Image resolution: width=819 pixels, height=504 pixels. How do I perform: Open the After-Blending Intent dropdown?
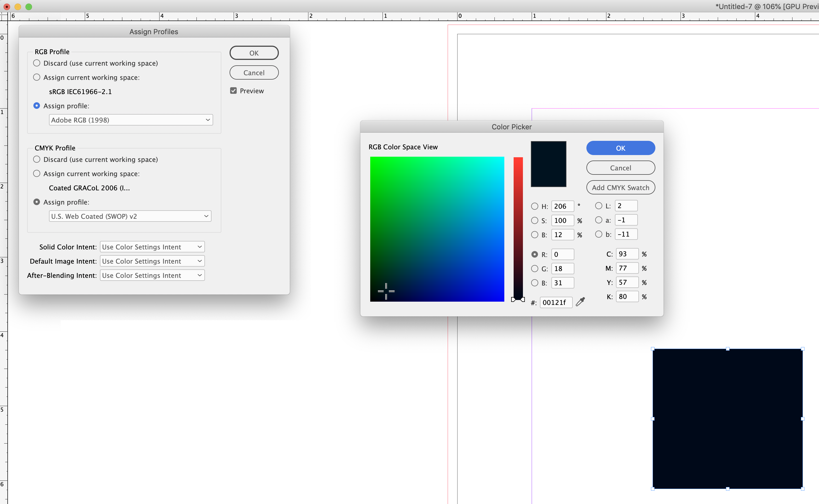tap(152, 275)
